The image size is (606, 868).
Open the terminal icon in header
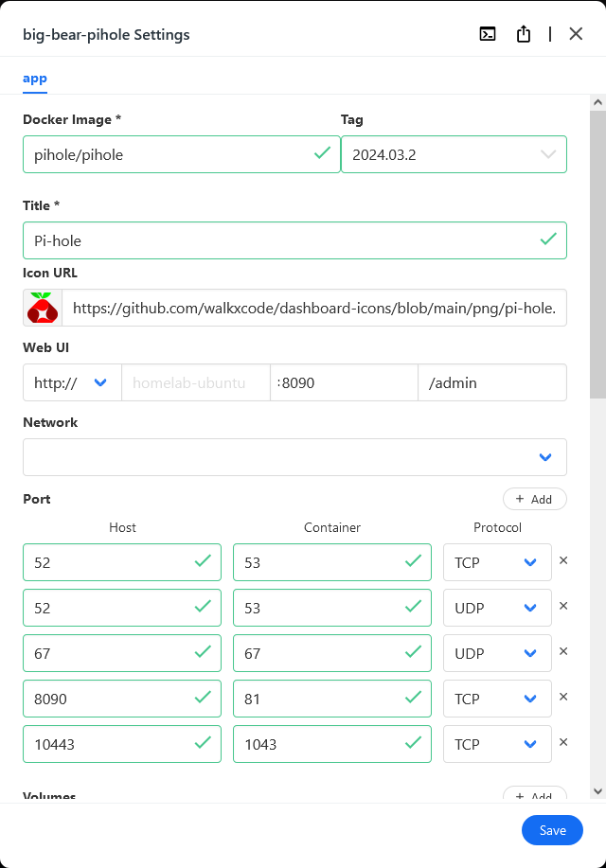488,34
